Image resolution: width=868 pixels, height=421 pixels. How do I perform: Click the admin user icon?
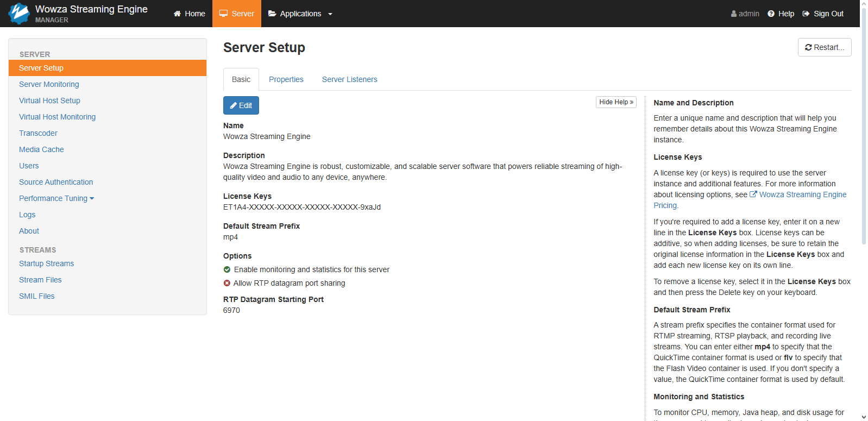tap(734, 14)
